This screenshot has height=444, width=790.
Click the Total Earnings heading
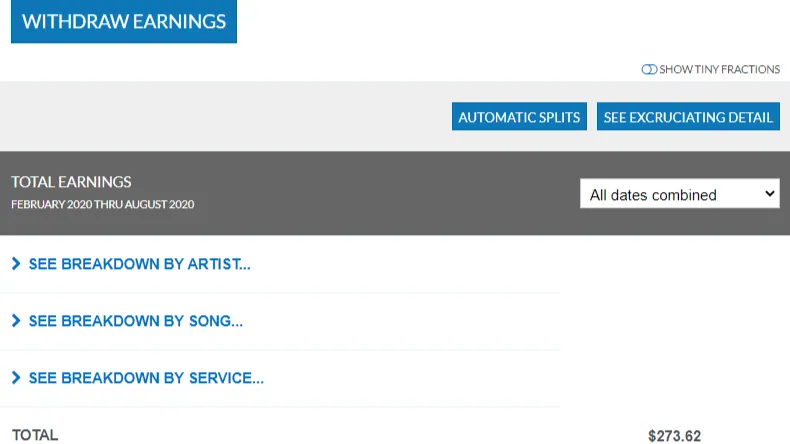72,182
